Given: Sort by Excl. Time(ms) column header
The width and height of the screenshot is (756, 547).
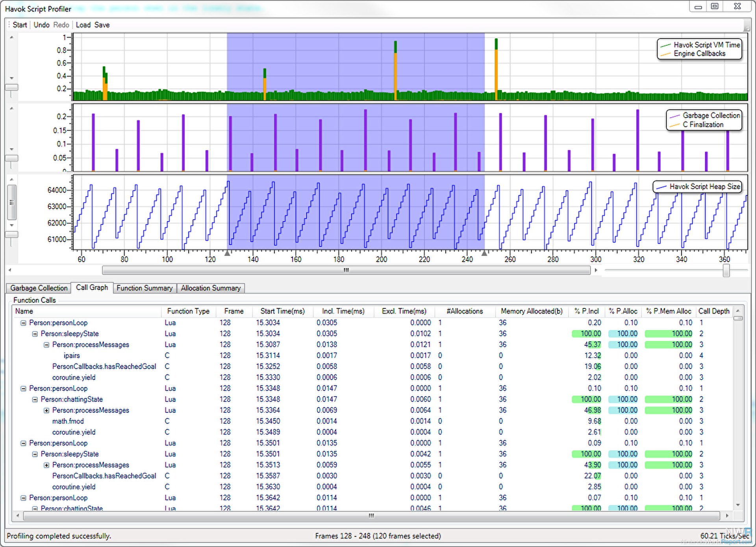Looking at the screenshot, I should pyautogui.click(x=404, y=311).
